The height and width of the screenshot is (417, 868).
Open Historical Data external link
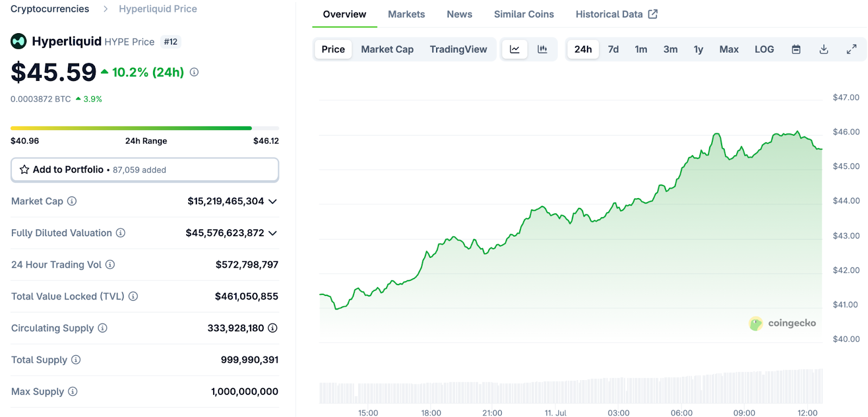pos(616,14)
